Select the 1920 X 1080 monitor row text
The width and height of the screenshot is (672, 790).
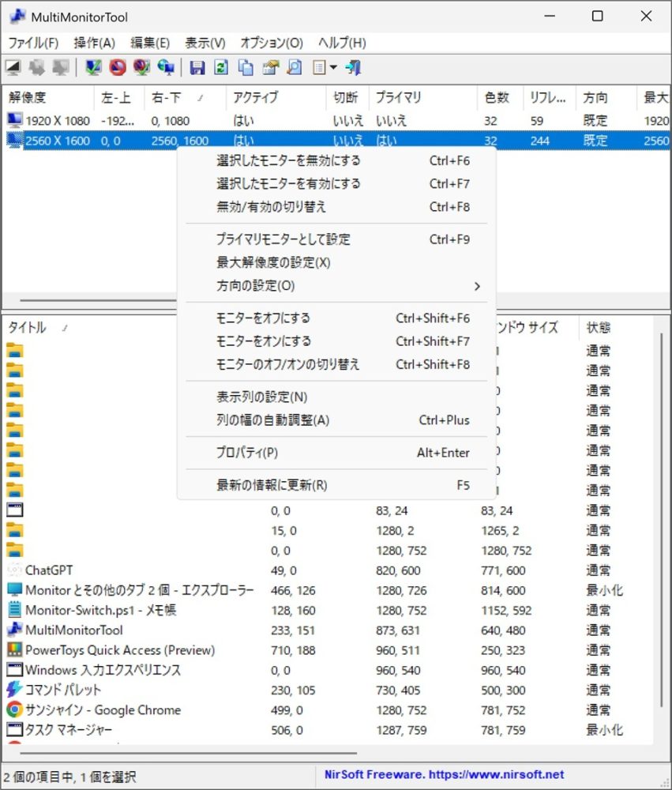tap(58, 120)
